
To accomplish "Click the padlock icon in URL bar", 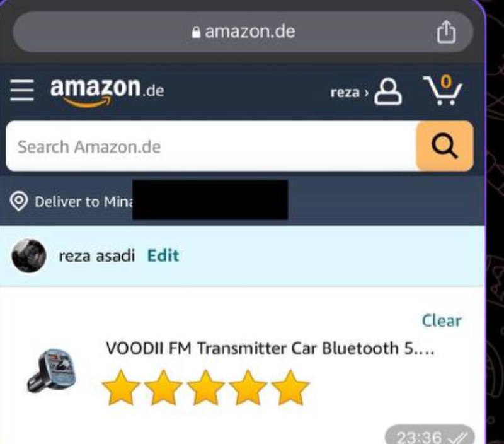I will (196, 32).
